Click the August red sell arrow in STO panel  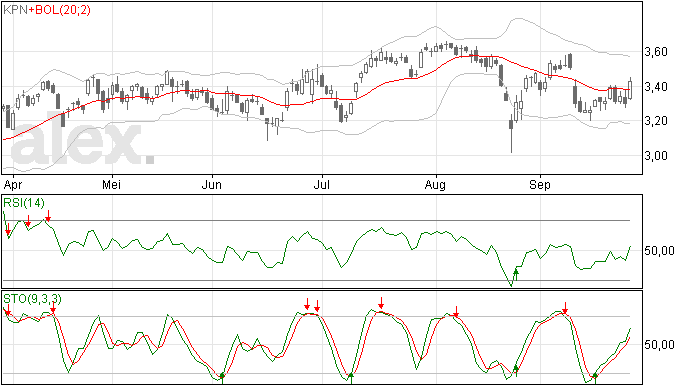tap(456, 312)
